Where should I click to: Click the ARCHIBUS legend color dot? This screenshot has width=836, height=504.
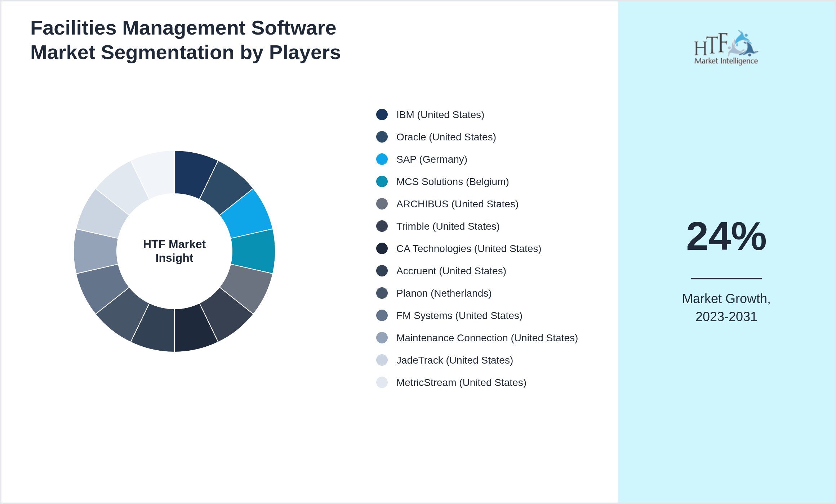tap(382, 204)
